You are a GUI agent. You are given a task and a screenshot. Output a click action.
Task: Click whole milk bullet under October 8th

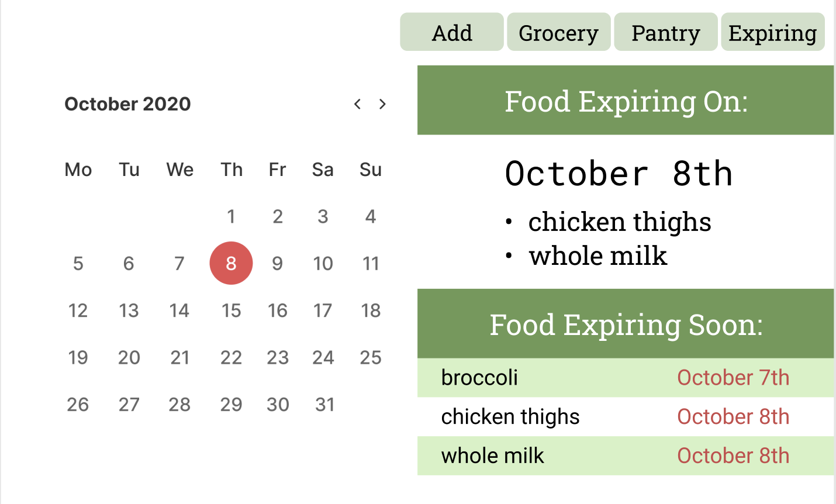pos(597,256)
